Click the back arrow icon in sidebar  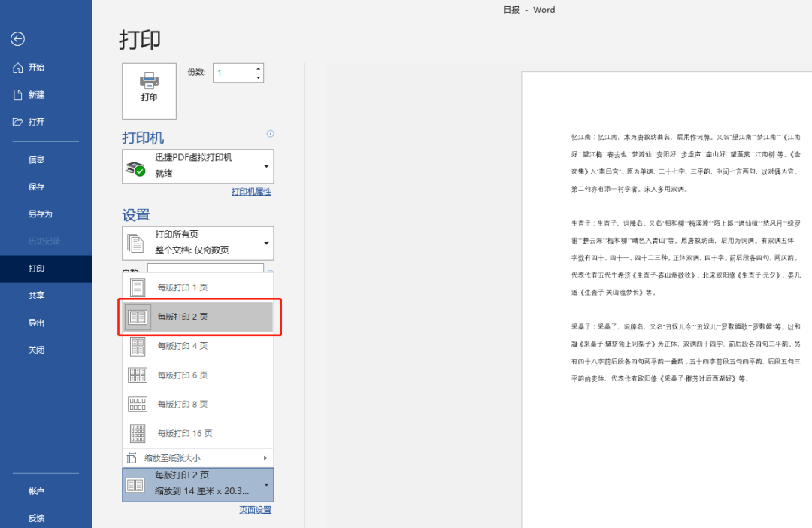tap(17, 39)
